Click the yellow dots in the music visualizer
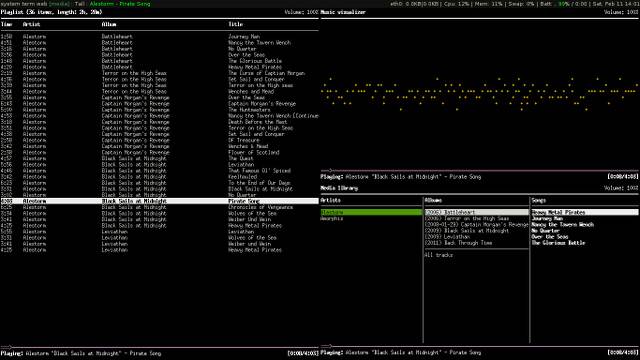This screenshot has width=640, height=360. click(x=480, y=94)
